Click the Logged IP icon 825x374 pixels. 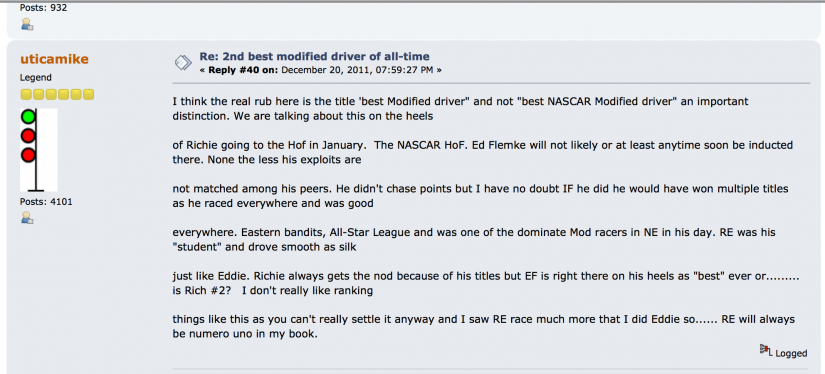[x=766, y=350]
